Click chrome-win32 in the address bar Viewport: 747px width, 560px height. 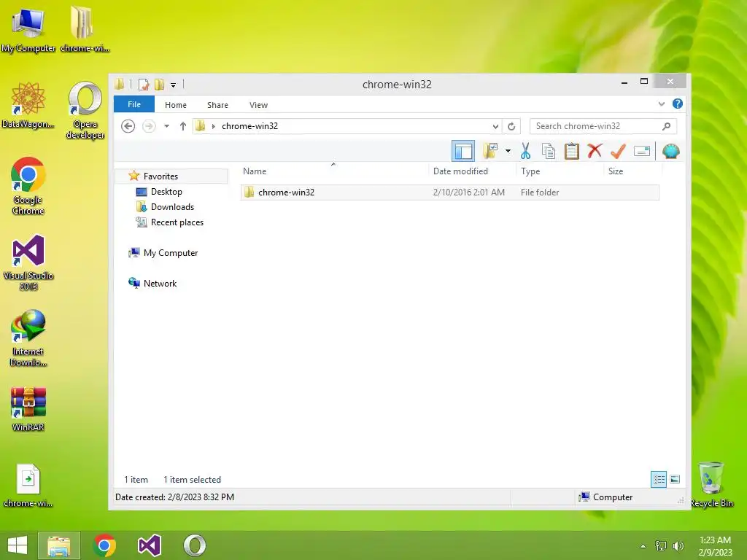tap(249, 126)
